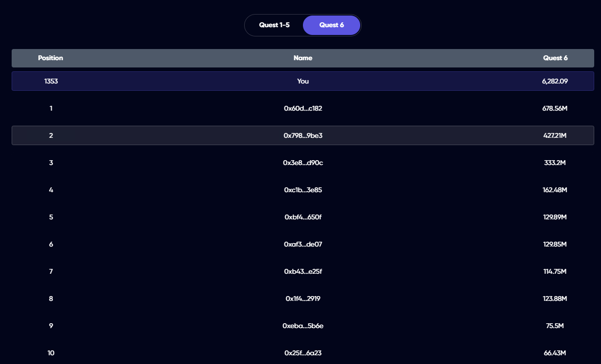The height and width of the screenshot is (364, 601).
Task: Open wallet address 0x60d...c182
Action: [303, 109]
